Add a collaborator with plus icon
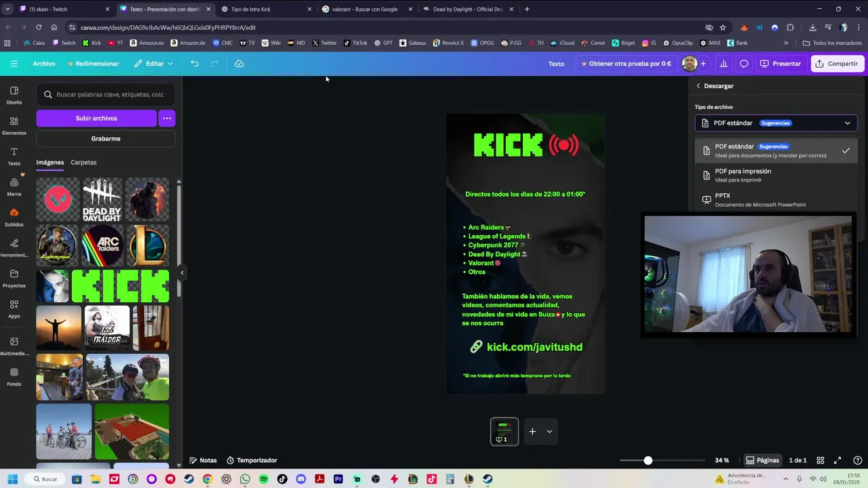 pos(703,64)
